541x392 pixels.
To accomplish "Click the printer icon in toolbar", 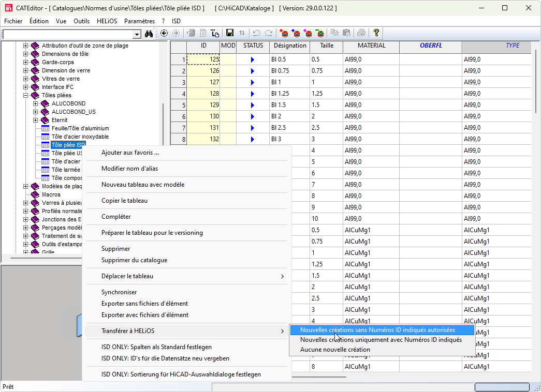I will (361, 33).
